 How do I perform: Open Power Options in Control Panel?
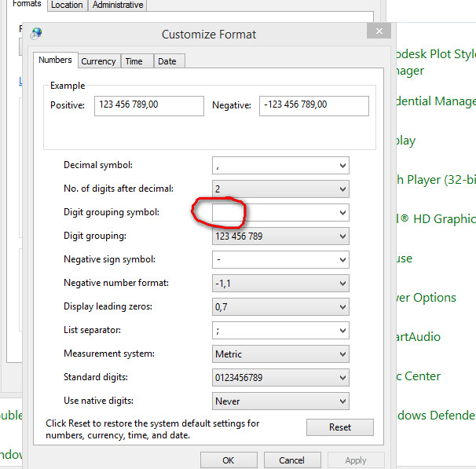(x=427, y=298)
